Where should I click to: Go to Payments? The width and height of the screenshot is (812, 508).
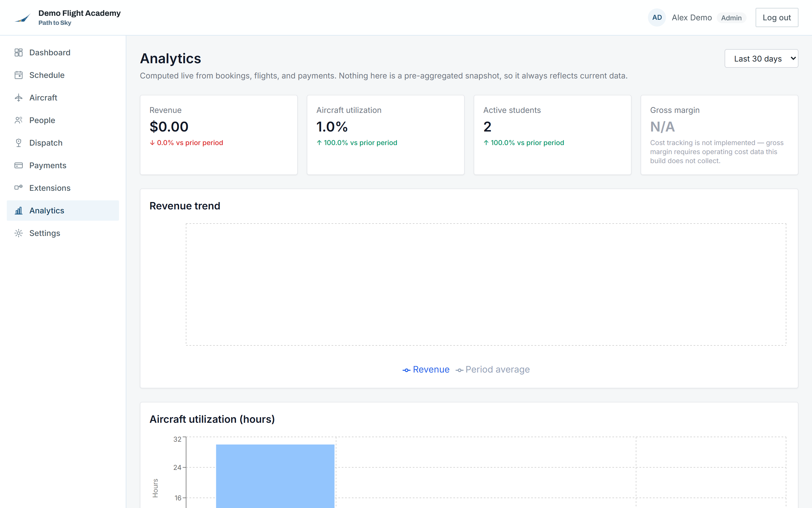point(63,165)
